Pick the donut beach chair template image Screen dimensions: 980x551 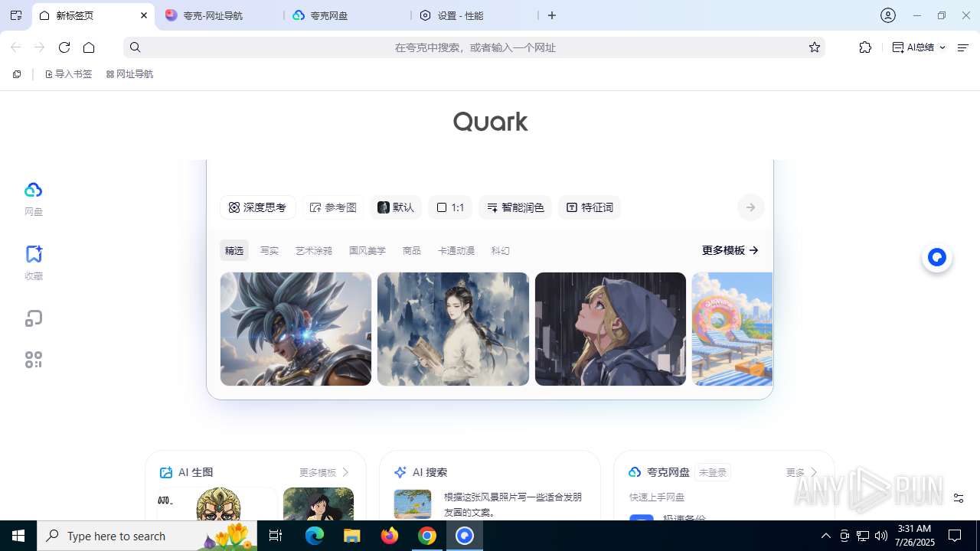pos(732,329)
